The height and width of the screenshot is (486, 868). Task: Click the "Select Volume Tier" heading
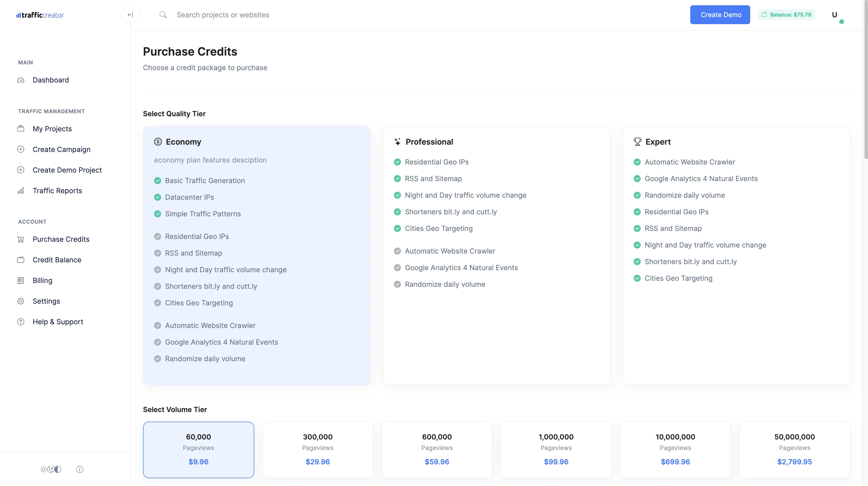(175, 410)
